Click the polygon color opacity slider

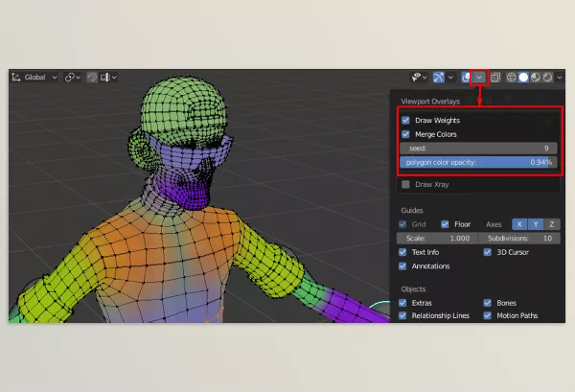pos(478,162)
